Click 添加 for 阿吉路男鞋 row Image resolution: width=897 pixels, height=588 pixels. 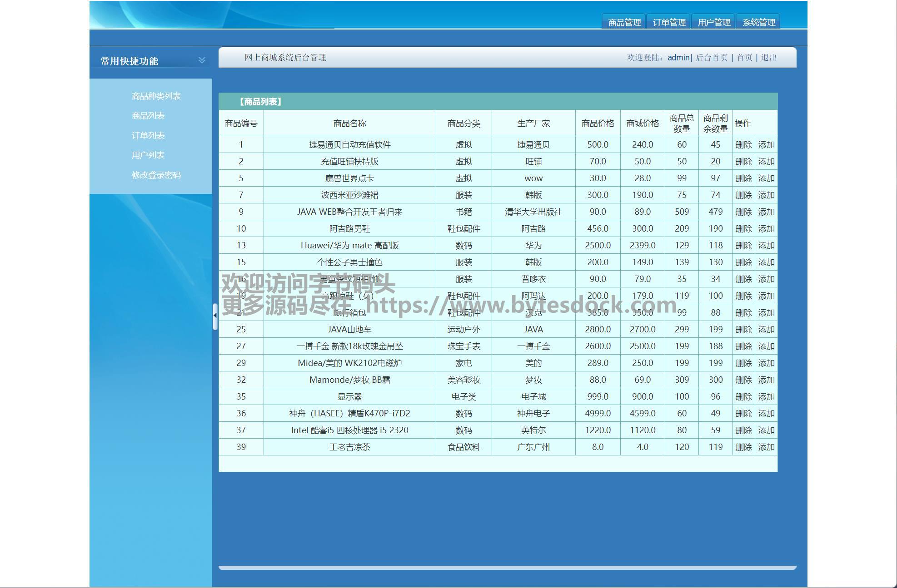(766, 229)
